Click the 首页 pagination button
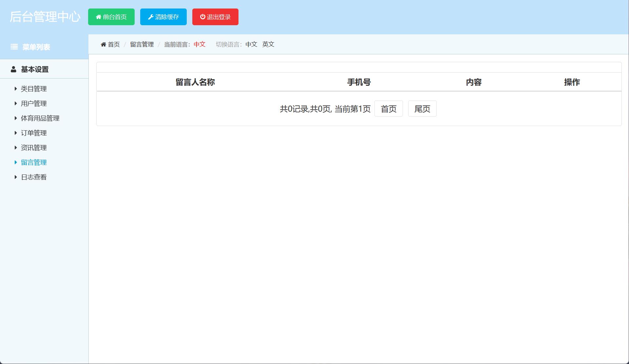 (x=389, y=108)
